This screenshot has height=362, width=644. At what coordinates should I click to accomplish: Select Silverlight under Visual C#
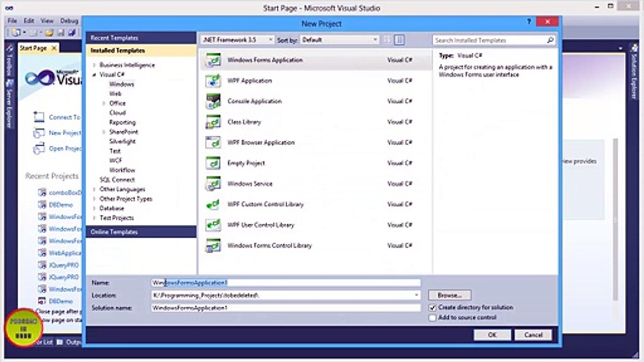click(x=122, y=141)
